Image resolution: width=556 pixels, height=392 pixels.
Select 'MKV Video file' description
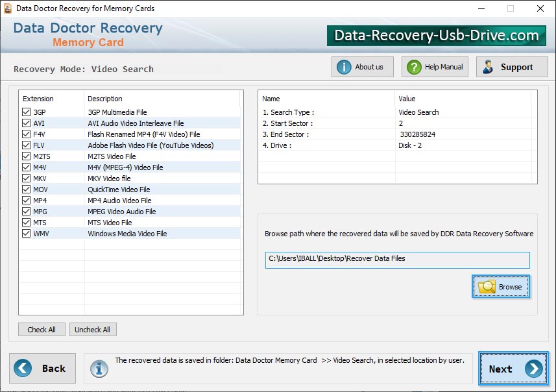tap(109, 178)
